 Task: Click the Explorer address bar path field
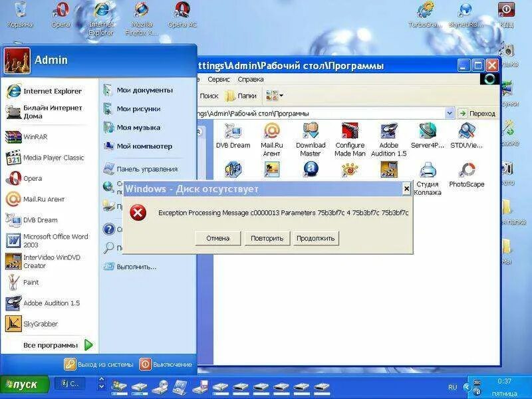321,113
